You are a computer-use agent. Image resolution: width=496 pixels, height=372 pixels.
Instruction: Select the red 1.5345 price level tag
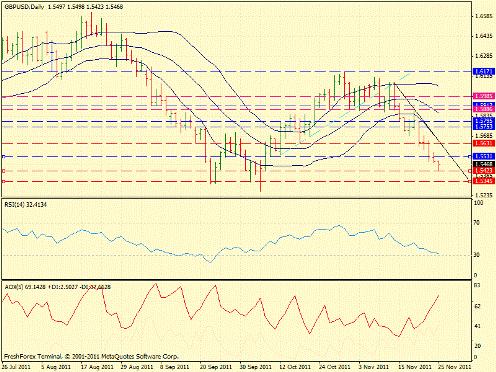pyautogui.click(x=484, y=181)
